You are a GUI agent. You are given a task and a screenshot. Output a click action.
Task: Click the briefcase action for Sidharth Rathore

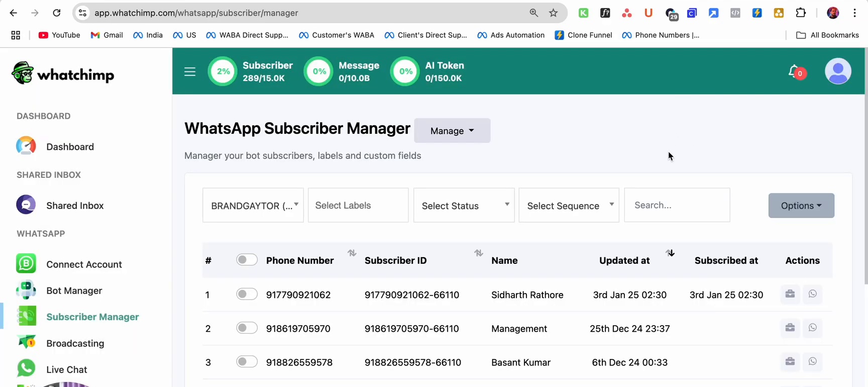[x=790, y=294]
